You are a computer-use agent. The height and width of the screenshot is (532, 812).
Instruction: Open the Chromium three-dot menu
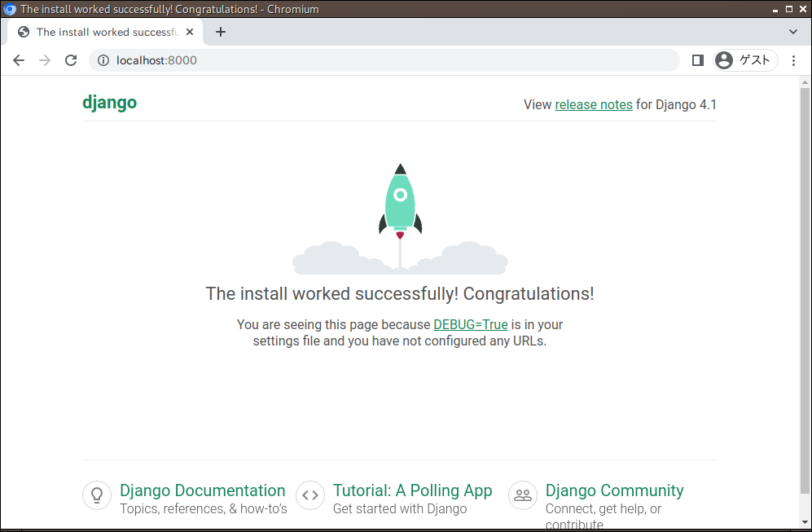point(793,60)
